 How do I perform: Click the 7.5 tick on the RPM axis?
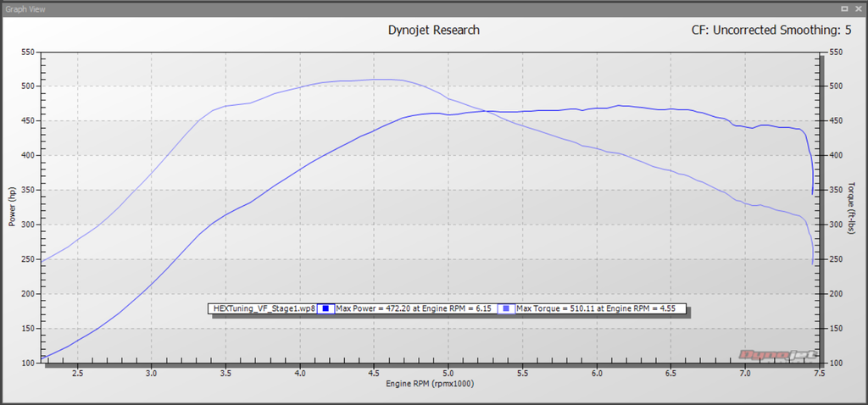820,373
